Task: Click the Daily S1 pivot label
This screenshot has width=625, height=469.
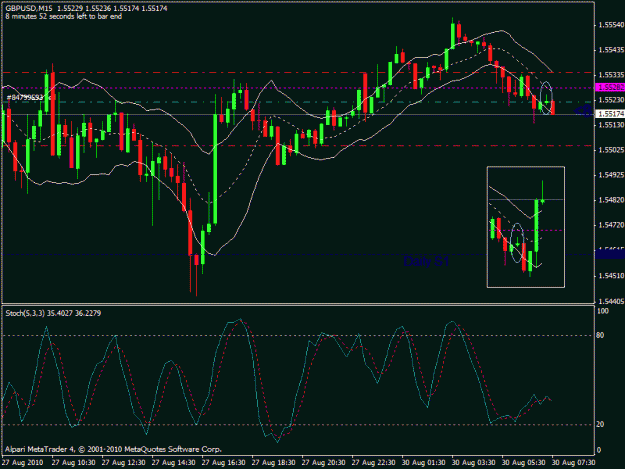Action: pyautogui.click(x=426, y=261)
